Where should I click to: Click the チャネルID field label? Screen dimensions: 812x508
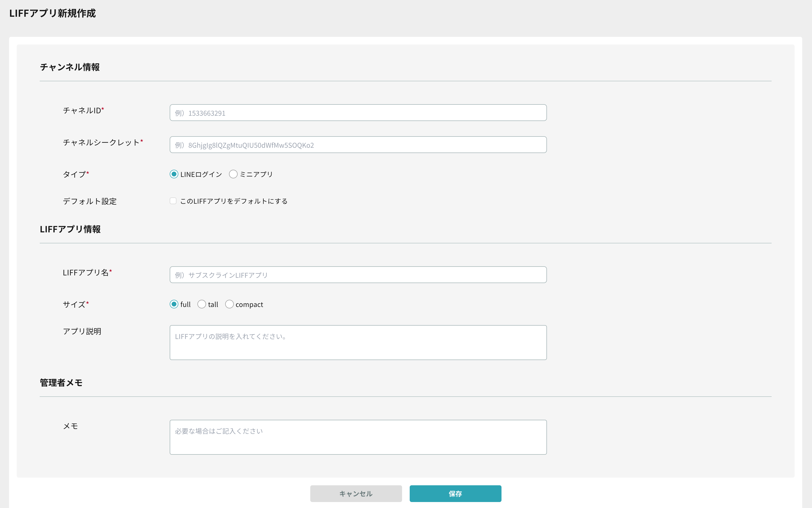click(x=83, y=110)
